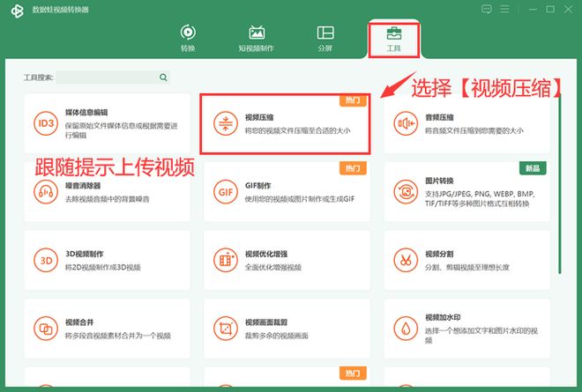Click the 视频画面裁剪 crop icon
This screenshot has height=392, width=582.
(225, 329)
